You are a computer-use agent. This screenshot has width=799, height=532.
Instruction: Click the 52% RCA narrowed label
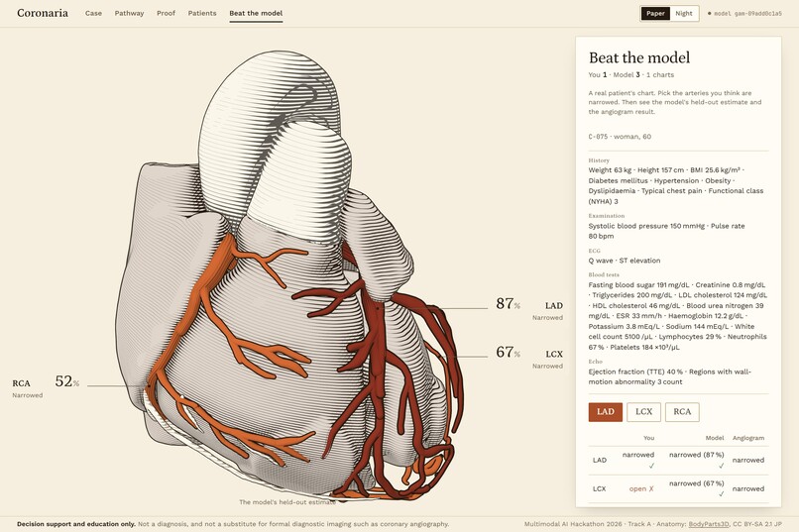click(46, 386)
